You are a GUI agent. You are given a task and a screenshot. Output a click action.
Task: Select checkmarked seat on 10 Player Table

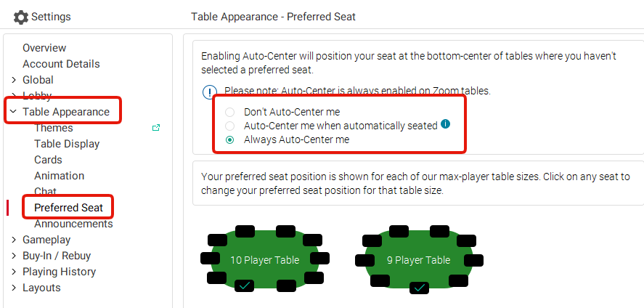pos(245,285)
